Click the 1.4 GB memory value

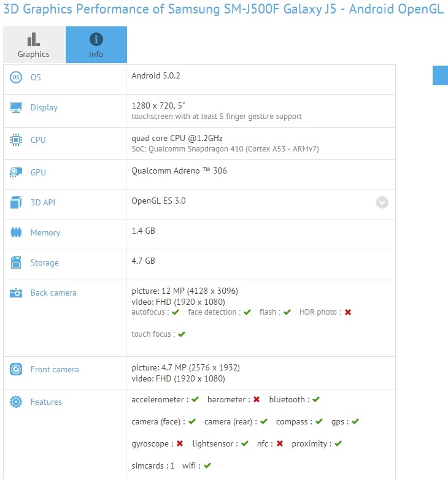pyautogui.click(x=144, y=231)
